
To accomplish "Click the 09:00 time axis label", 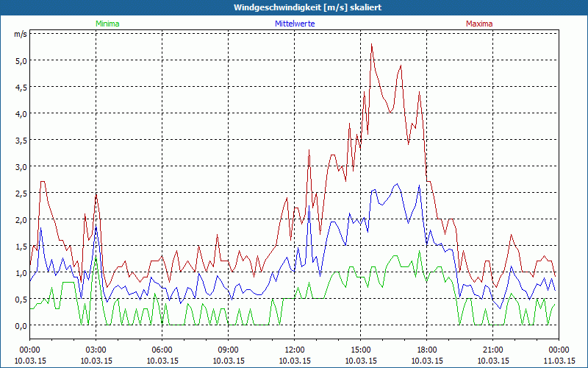I will [229, 350].
